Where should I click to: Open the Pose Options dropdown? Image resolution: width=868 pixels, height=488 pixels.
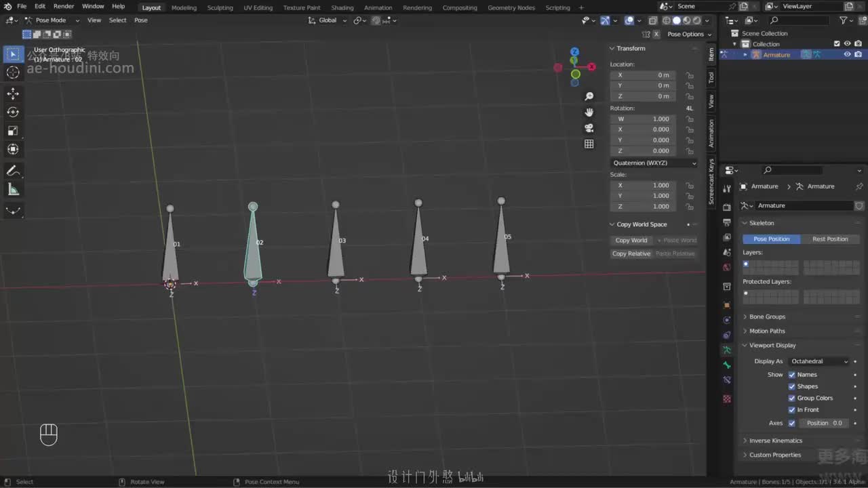coord(689,34)
